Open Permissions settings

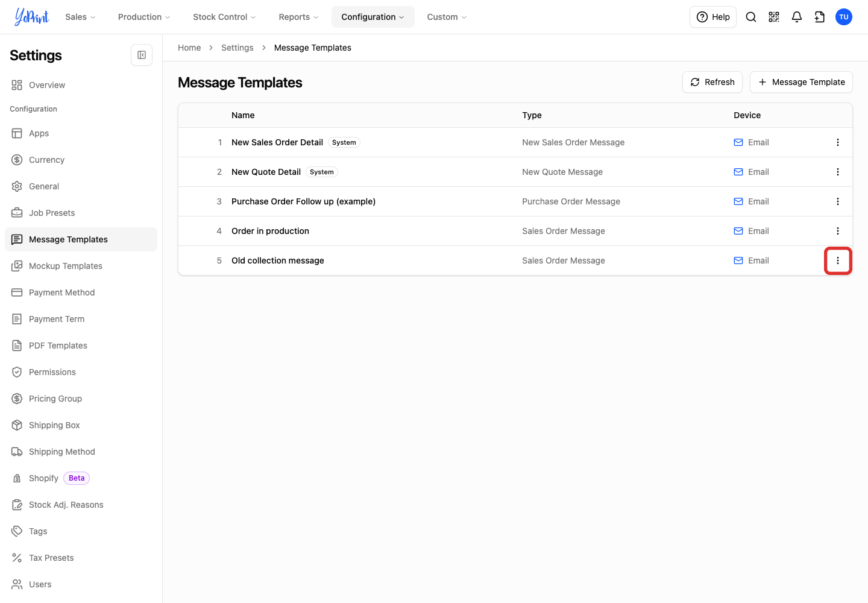tap(81, 372)
